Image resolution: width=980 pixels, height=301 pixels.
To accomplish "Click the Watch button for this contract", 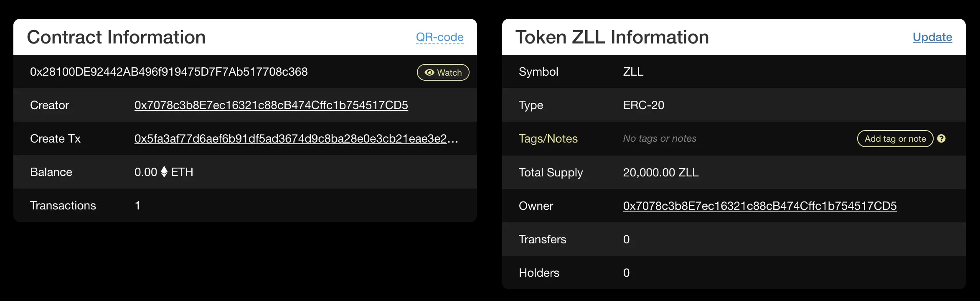I will pyautogui.click(x=442, y=72).
